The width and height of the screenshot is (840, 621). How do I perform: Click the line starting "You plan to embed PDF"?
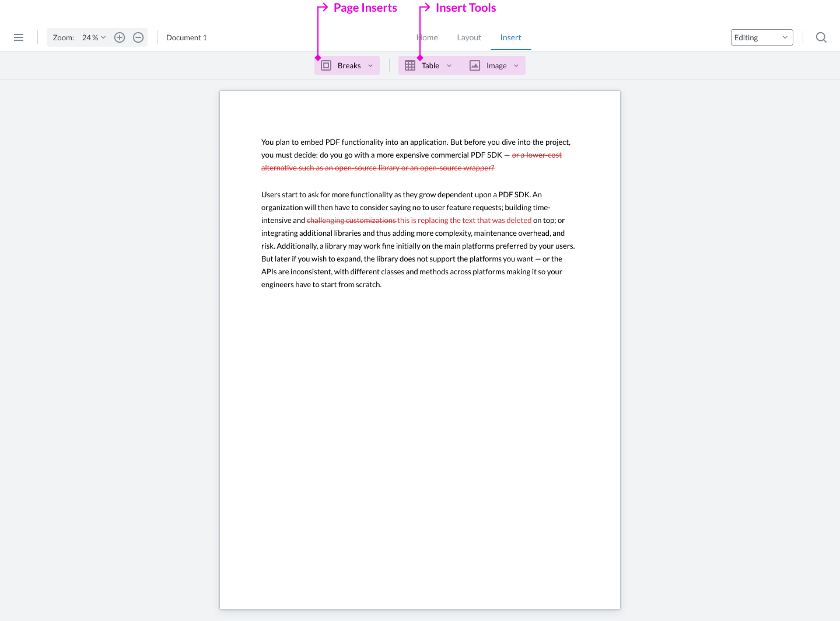(x=416, y=142)
